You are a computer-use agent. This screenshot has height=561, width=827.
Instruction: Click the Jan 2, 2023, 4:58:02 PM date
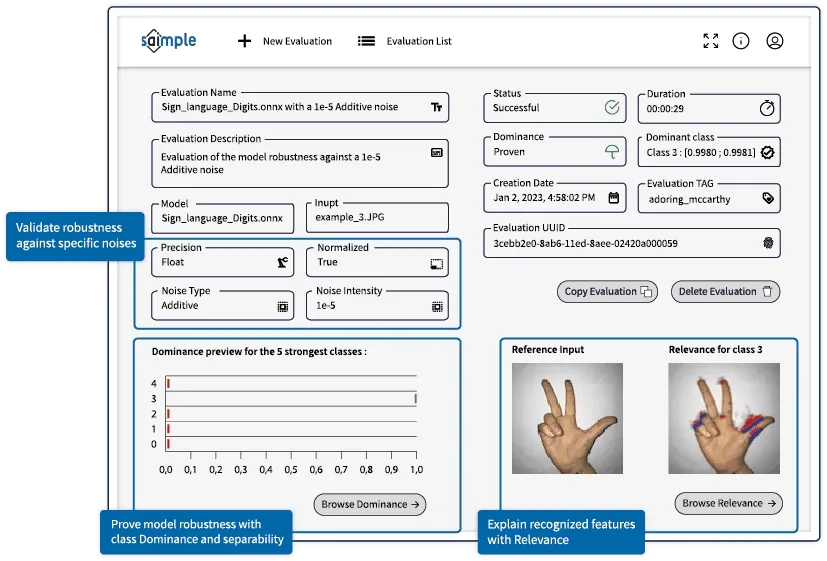(x=544, y=198)
